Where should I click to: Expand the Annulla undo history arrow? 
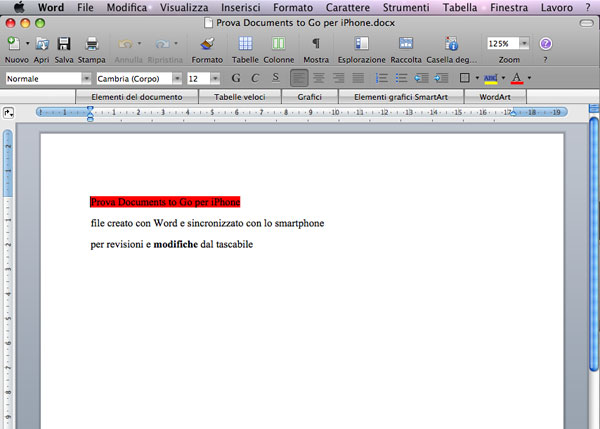(x=139, y=44)
